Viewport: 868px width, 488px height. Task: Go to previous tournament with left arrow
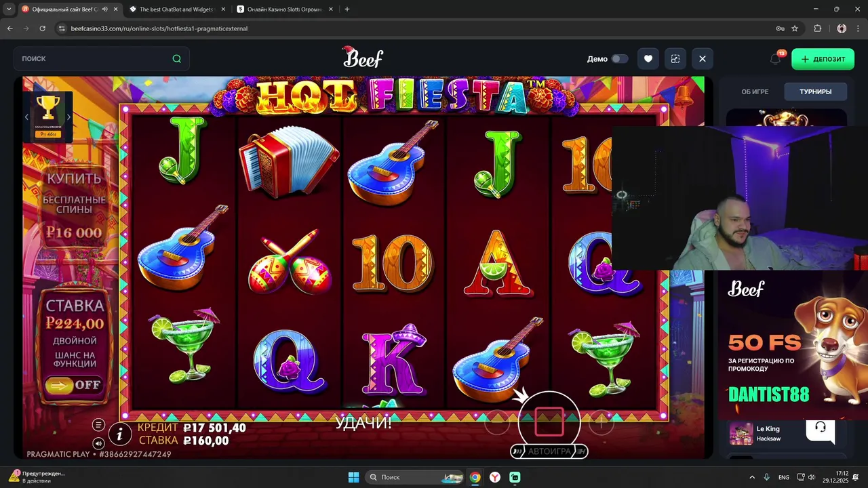(26, 117)
